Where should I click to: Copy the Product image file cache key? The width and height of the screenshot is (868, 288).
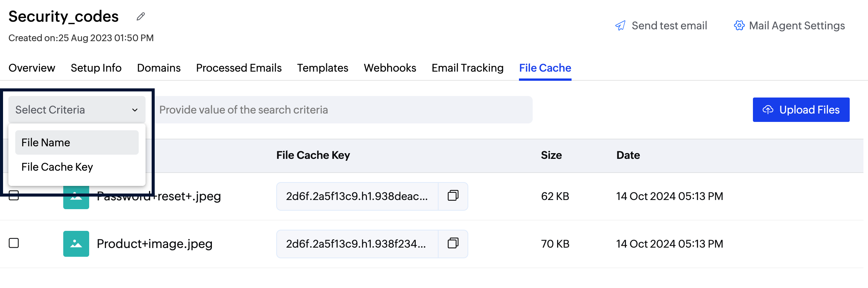[453, 243]
